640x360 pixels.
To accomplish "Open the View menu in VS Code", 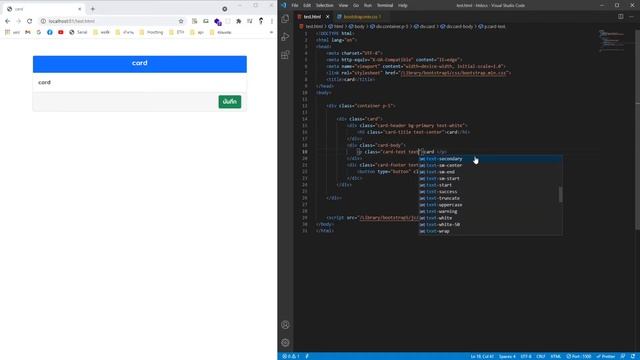I will coord(343,5).
